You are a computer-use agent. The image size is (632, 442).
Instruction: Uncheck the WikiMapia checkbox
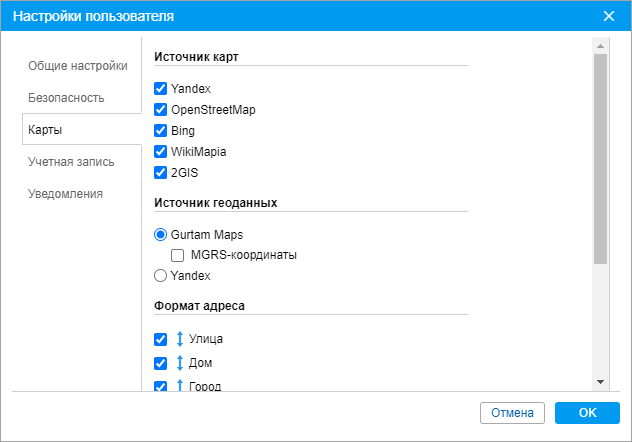[161, 152]
